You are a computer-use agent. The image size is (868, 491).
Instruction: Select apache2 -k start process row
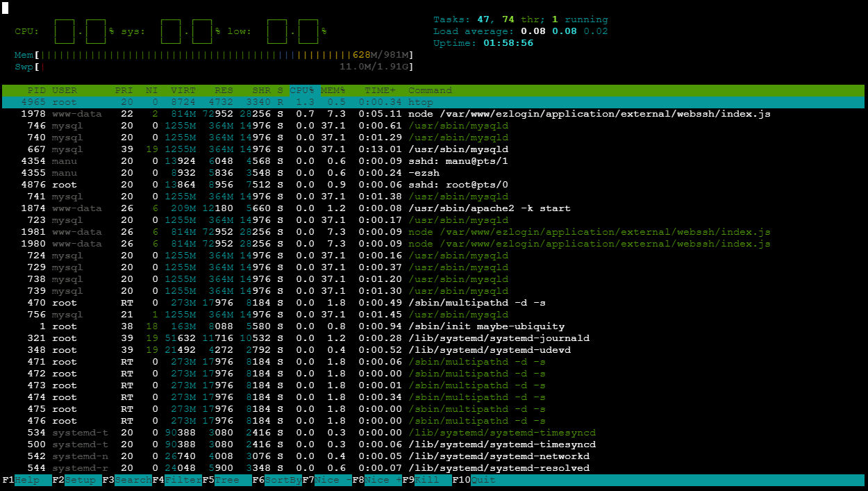[x=433, y=208]
